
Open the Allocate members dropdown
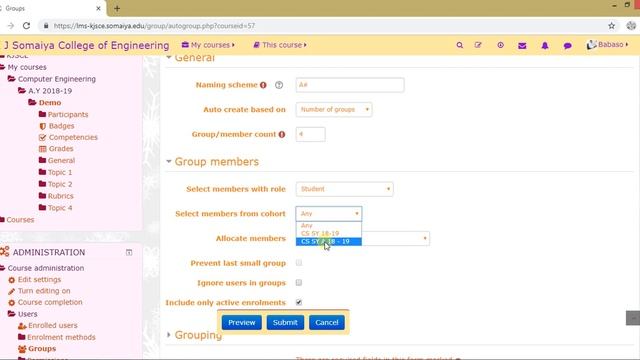click(x=395, y=238)
